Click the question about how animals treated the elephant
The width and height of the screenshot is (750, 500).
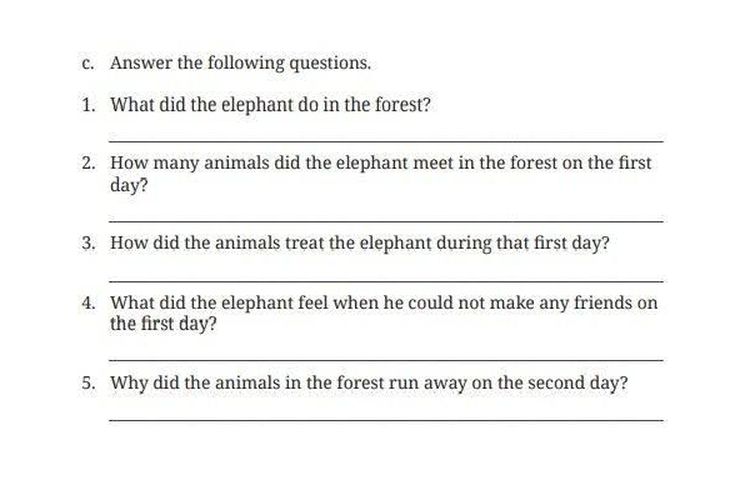(360, 243)
